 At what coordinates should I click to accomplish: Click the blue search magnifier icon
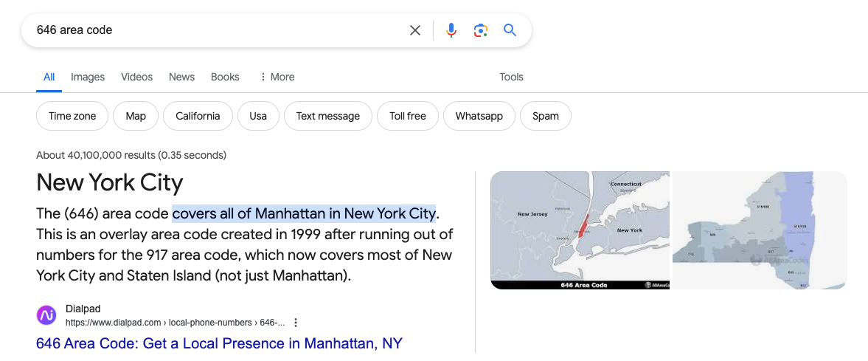[510, 30]
